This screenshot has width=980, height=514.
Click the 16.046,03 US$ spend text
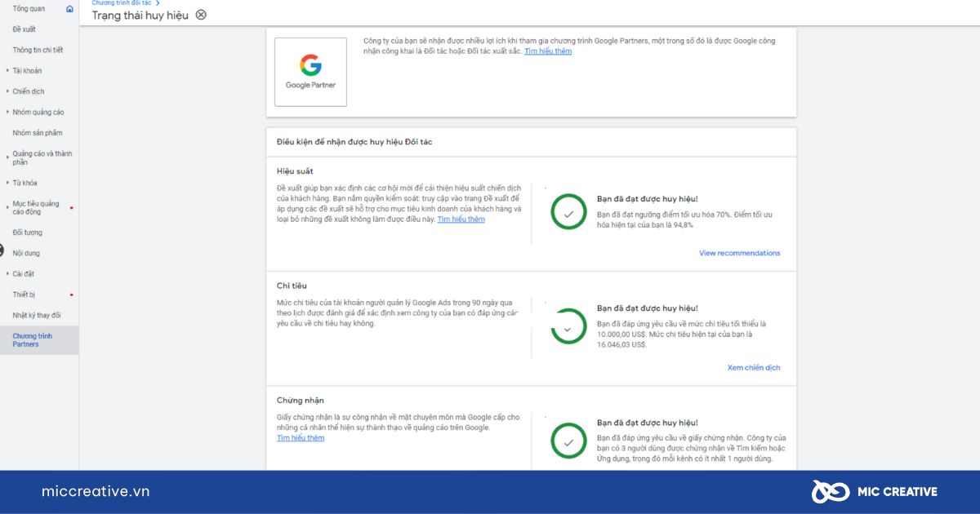pyautogui.click(x=621, y=345)
